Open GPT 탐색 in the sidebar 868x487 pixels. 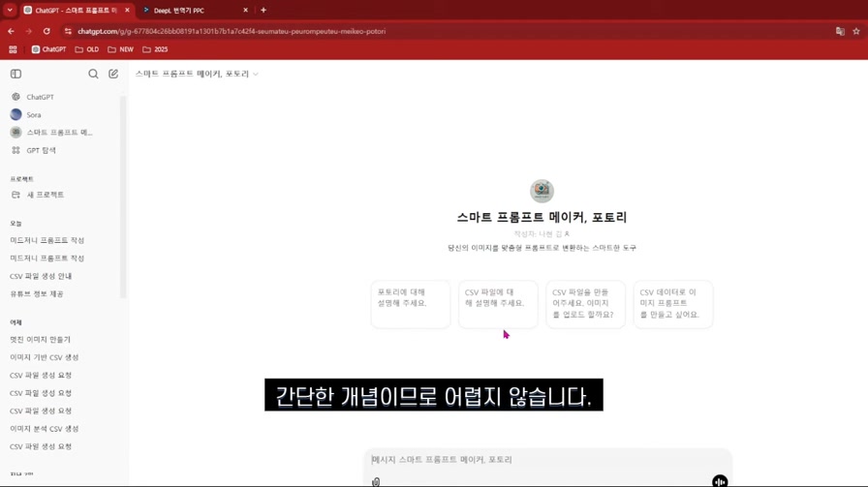41,150
